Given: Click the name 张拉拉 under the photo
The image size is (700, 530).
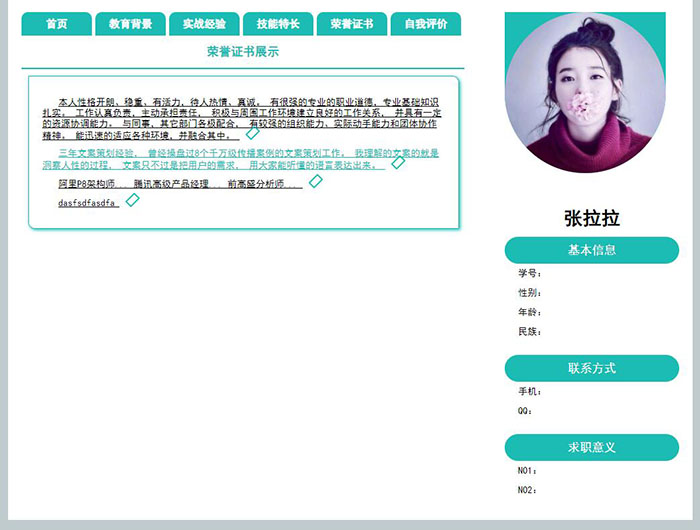Looking at the screenshot, I should click(591, 218).
